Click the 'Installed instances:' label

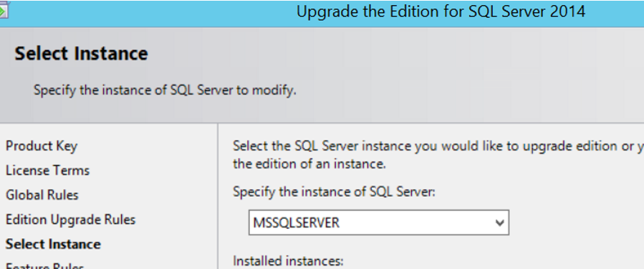pyautogui.click(x=288, y=261)
